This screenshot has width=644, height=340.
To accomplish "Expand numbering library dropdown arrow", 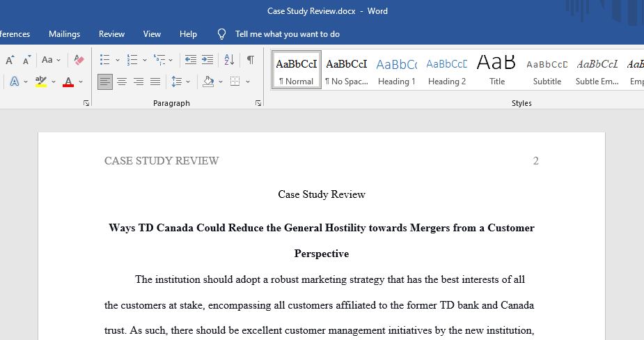I will [145, 61].
